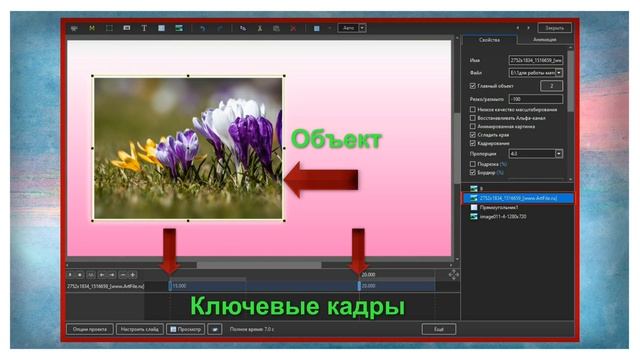The height and width of the screenshot is (360, 640).
Task: Click the Просмотр preview button
Action: (185, 329)
